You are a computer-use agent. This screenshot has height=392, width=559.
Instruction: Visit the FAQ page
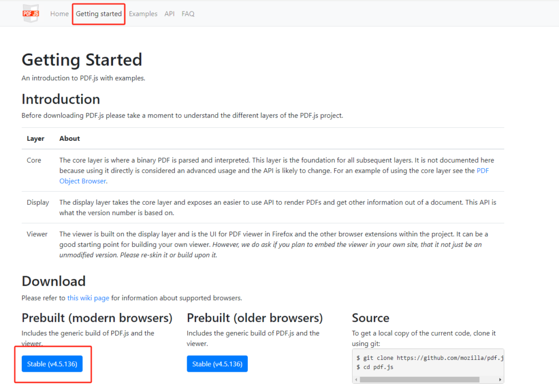pyautogui.click(x=188, y=14)
